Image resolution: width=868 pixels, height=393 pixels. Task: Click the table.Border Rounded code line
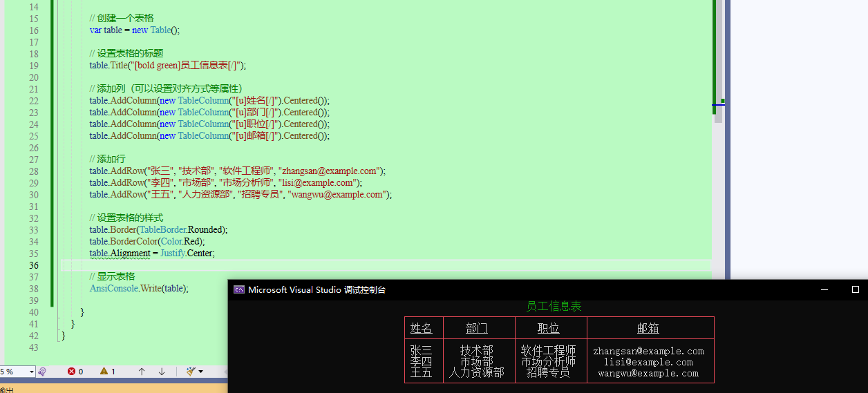(158, 230)
